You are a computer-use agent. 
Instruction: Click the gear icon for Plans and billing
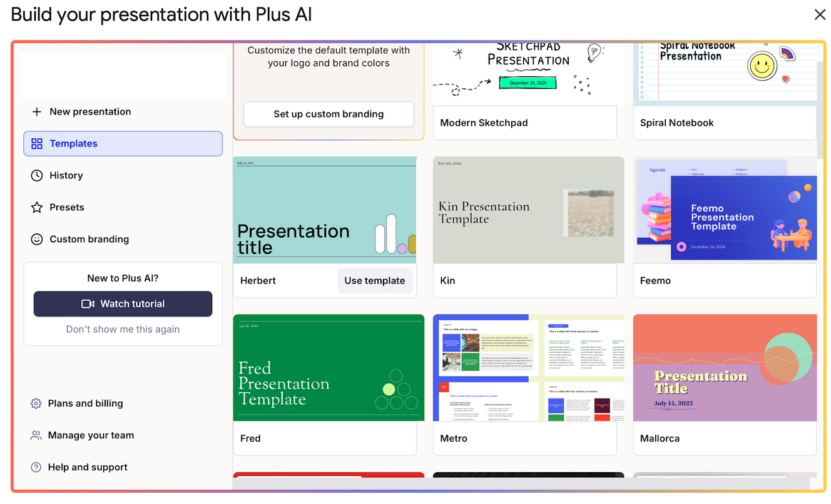click(36, 403)
